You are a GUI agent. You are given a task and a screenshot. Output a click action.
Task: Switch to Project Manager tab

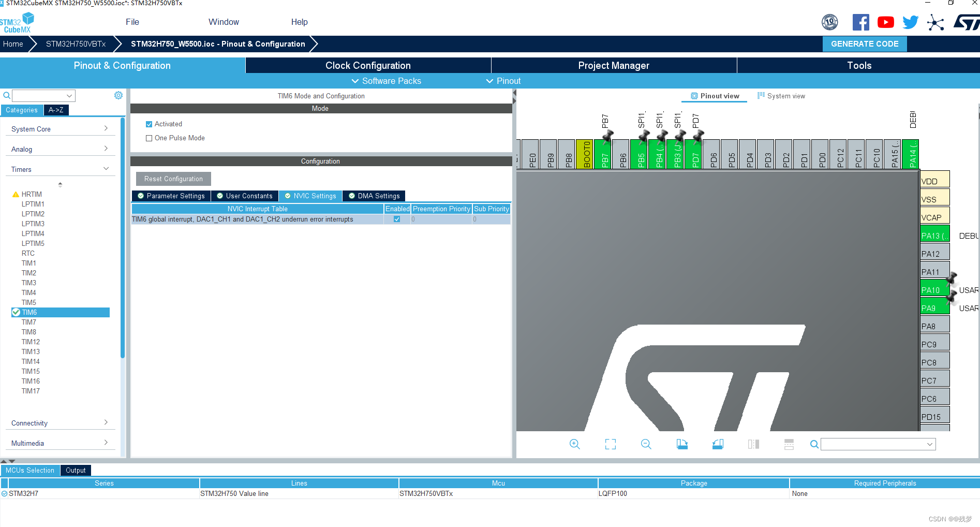click(614, 65)
